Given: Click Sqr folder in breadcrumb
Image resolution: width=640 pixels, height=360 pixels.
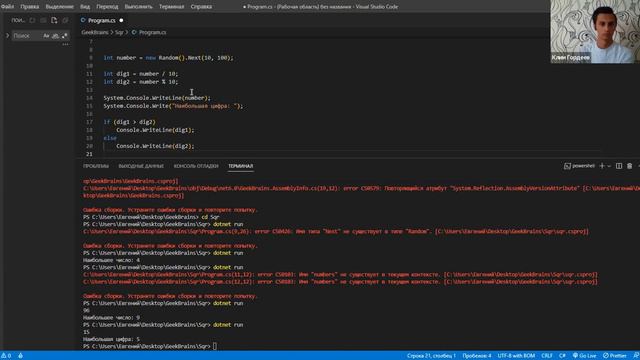Looking at the screenshot, I should [x=119, y=32].
